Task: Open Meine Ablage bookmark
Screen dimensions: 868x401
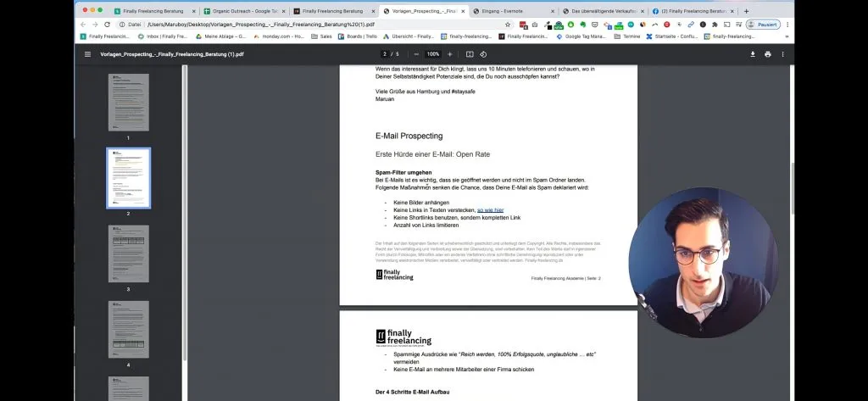Action: (x=221, y=36)
